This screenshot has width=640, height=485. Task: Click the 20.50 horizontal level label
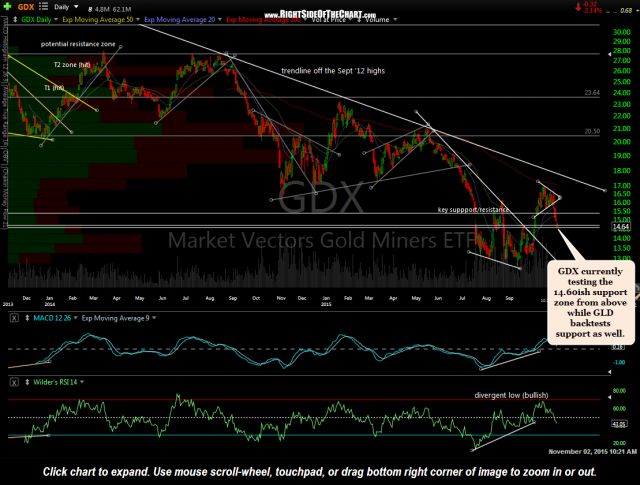coord(592,131)
